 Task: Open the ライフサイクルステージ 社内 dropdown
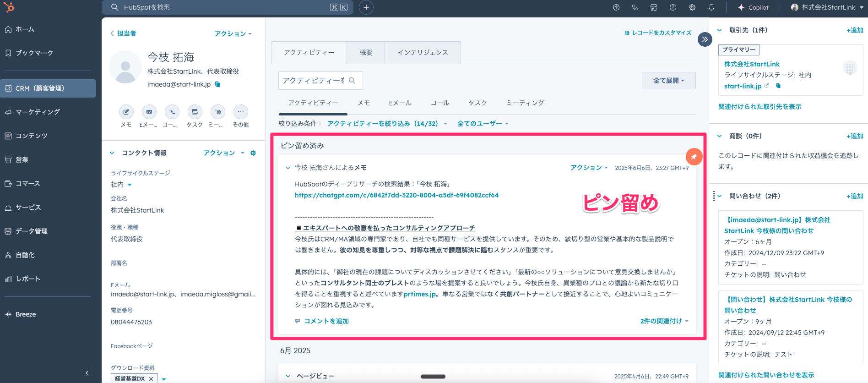coord(121,185)
